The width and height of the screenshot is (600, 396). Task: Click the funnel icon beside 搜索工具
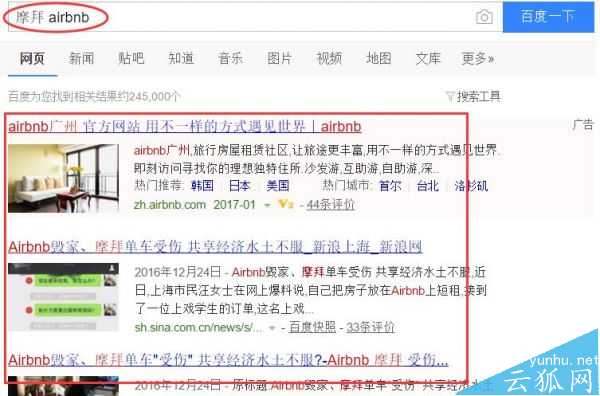tap(450, 96)
